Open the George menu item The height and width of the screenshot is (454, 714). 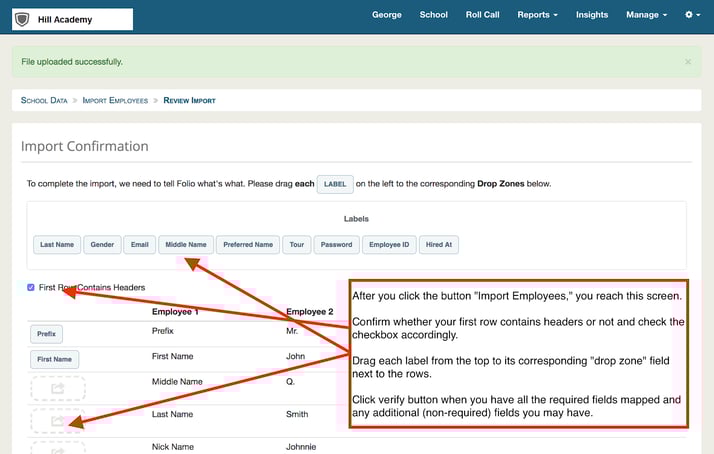pos(387,15)
